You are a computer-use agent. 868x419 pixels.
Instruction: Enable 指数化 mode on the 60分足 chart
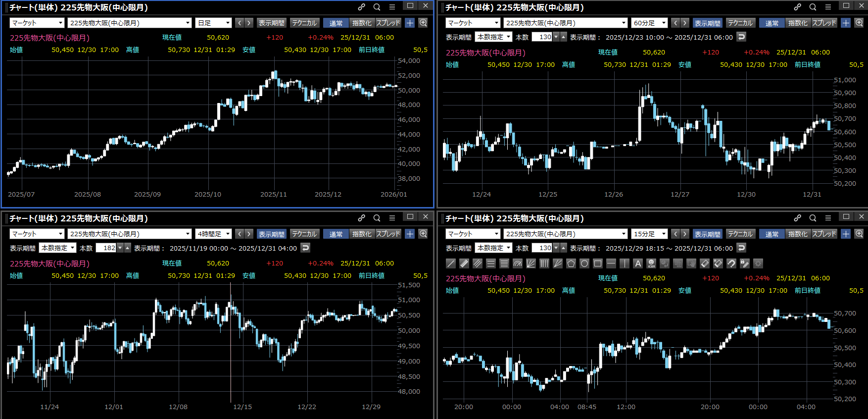797,23
